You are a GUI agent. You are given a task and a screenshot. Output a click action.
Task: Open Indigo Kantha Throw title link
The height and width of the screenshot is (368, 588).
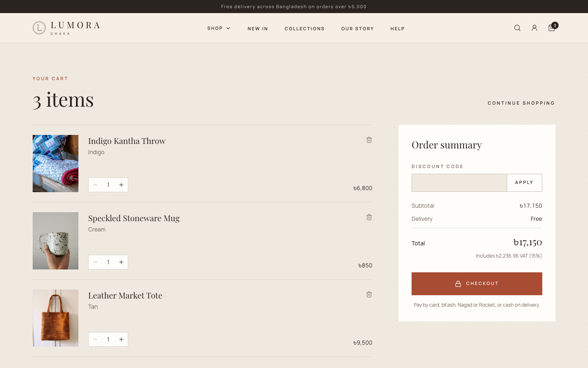point(127,141)
